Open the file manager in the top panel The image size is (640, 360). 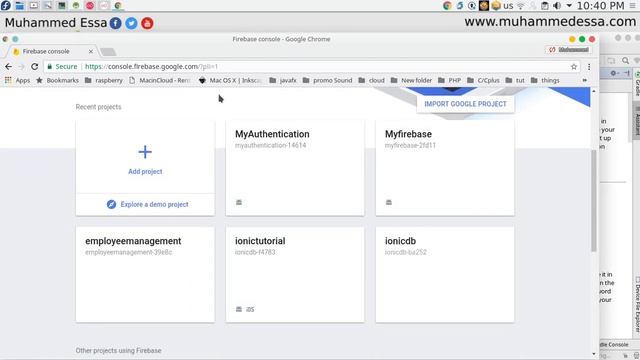19,5
